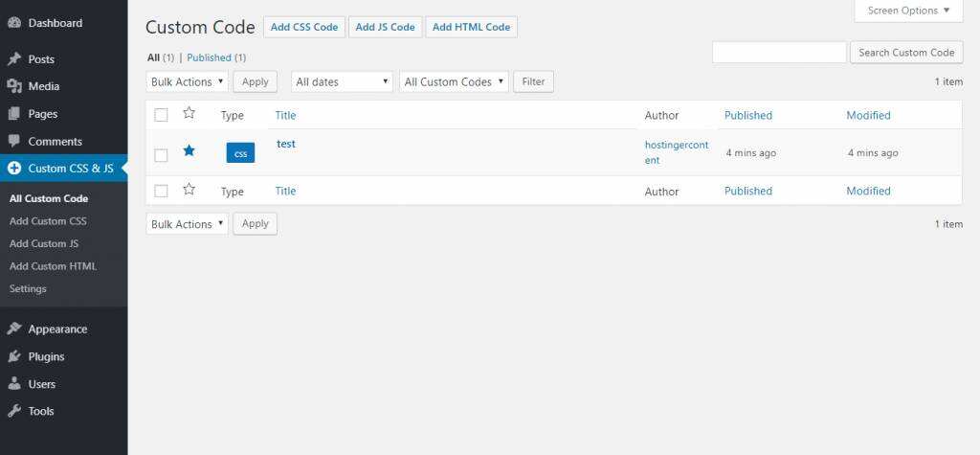Click the Users person icon

pyautogui.click(x=14, y=384)
